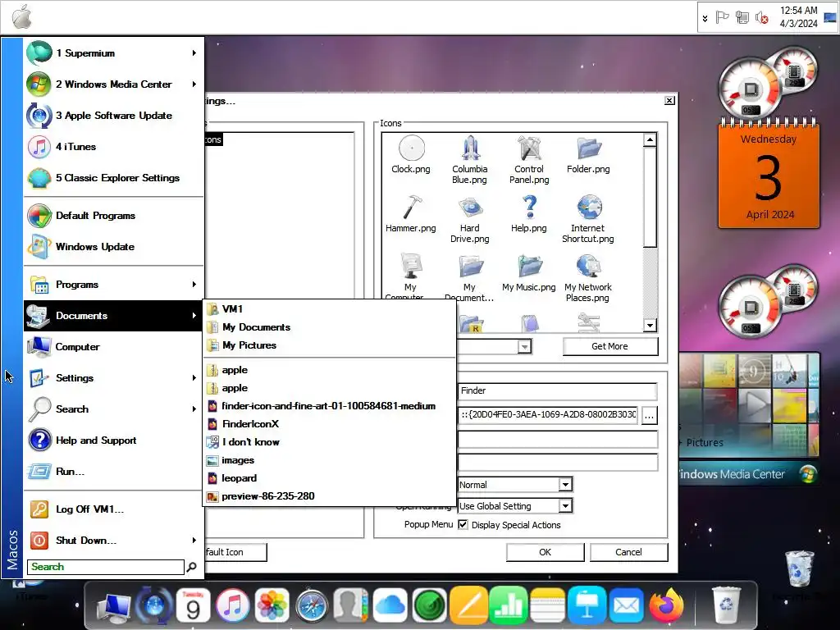
Task: Open Computer from start menu
Action: coord(113,347)
